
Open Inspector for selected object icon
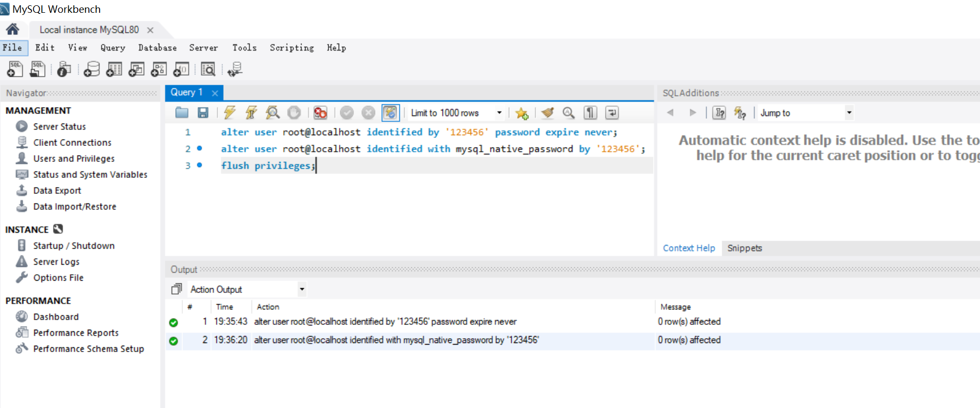[x=64, y=69]
